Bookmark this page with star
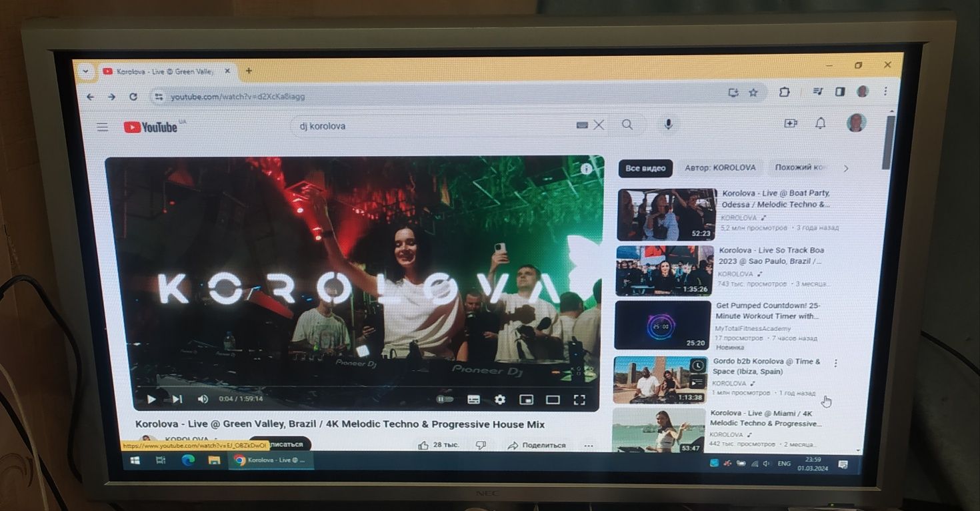 753,93
